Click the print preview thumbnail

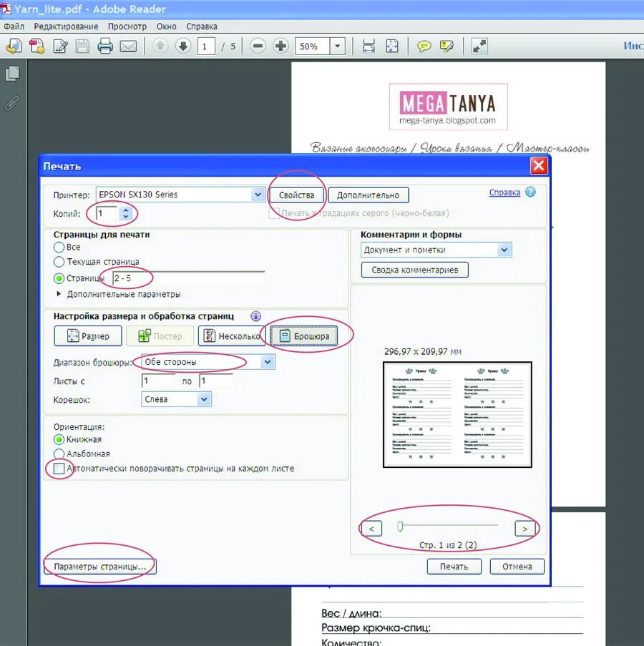[457, 414]
